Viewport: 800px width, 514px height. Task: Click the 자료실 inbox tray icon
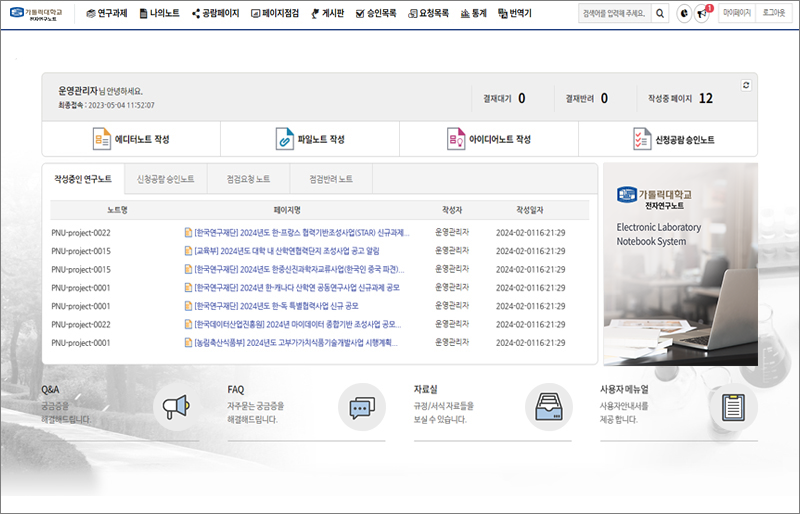pyautogui.click(x=549, y=407)
